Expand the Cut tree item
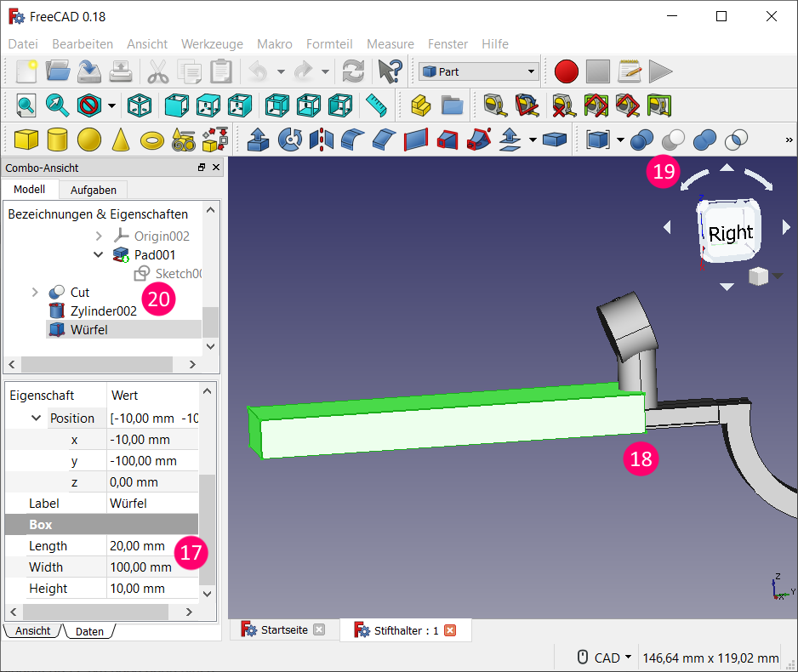The width and height of the screenshot is (798, 672). coord(35,292)
